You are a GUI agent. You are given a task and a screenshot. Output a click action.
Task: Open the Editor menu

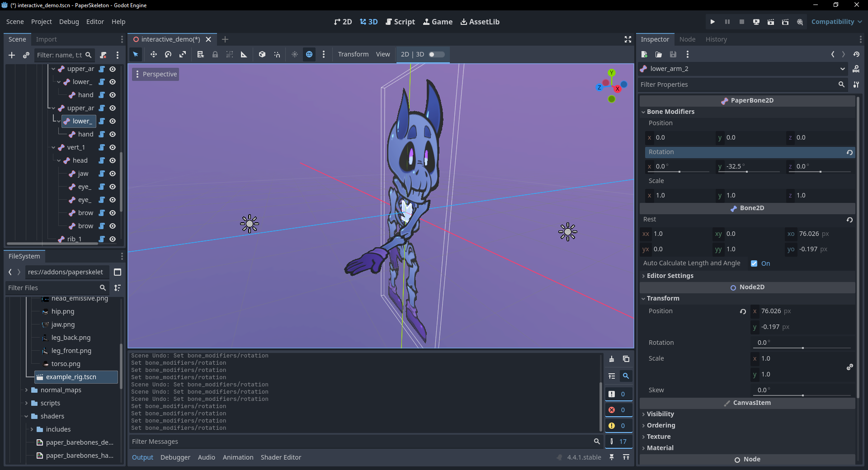point(95,22)
